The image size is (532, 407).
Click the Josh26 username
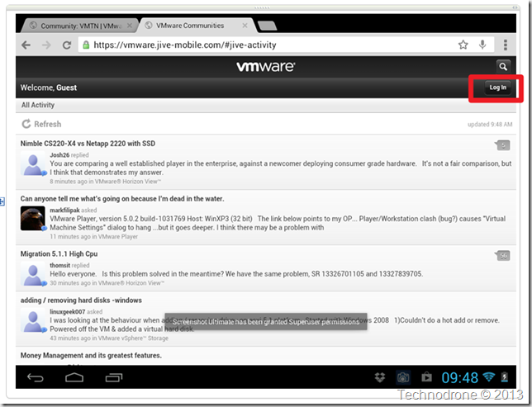pos(59,155)
